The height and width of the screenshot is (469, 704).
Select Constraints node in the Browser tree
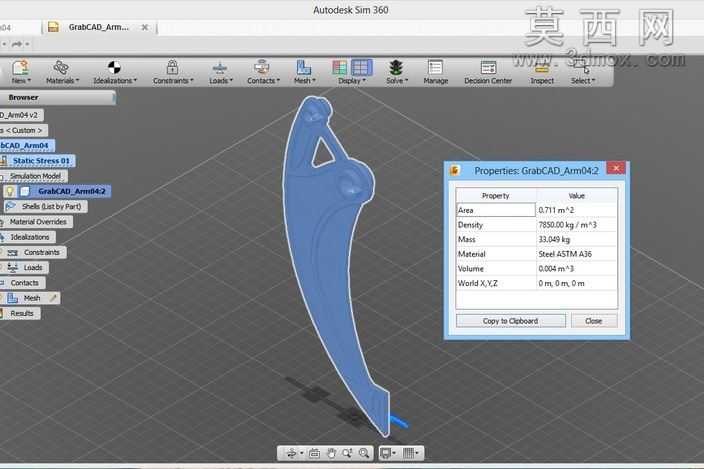41,252
